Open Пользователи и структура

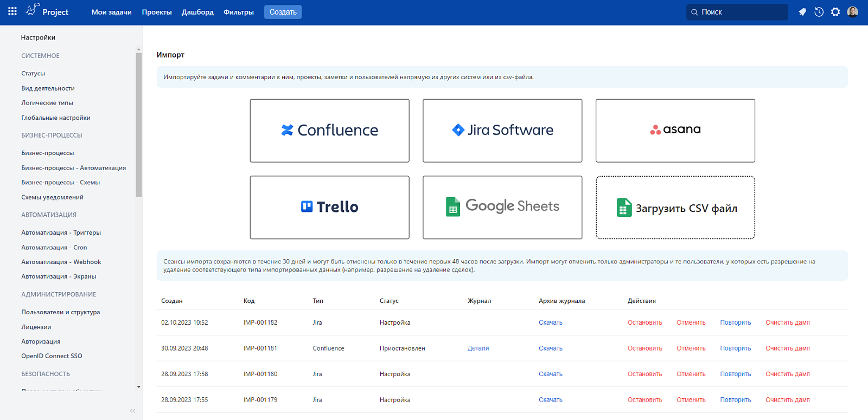point(61,312)
